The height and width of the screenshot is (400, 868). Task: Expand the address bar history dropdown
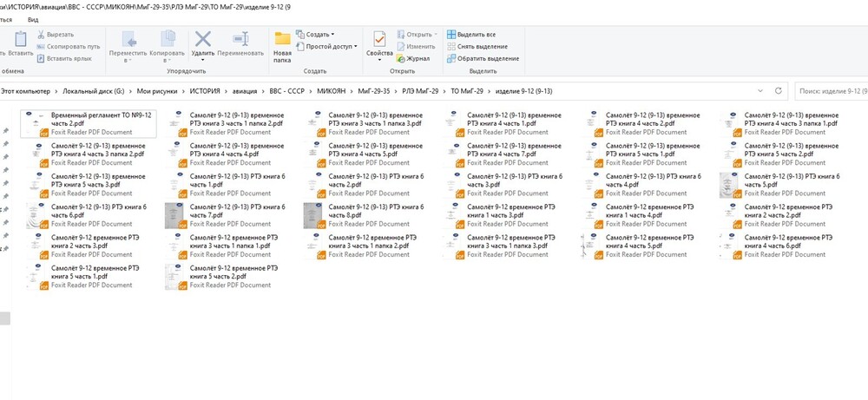click(x=759, y=91)
